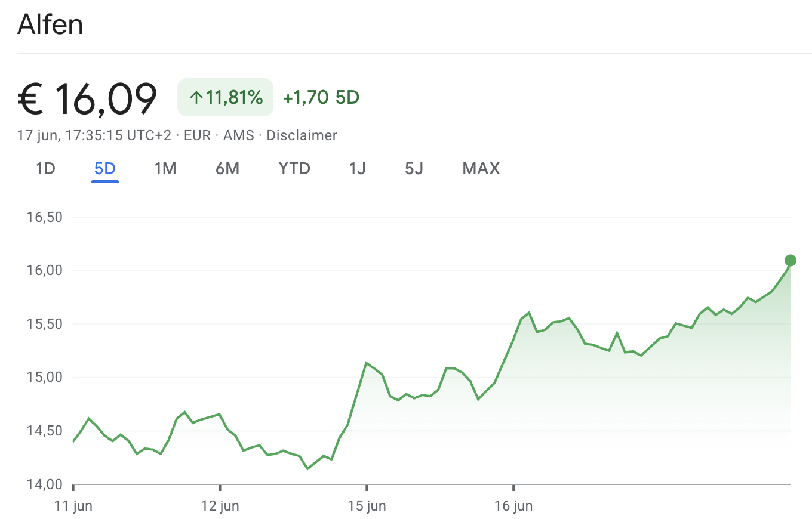Click the 11,81% change badge
The height and width of the screenshot is (519, 812).
225,97
